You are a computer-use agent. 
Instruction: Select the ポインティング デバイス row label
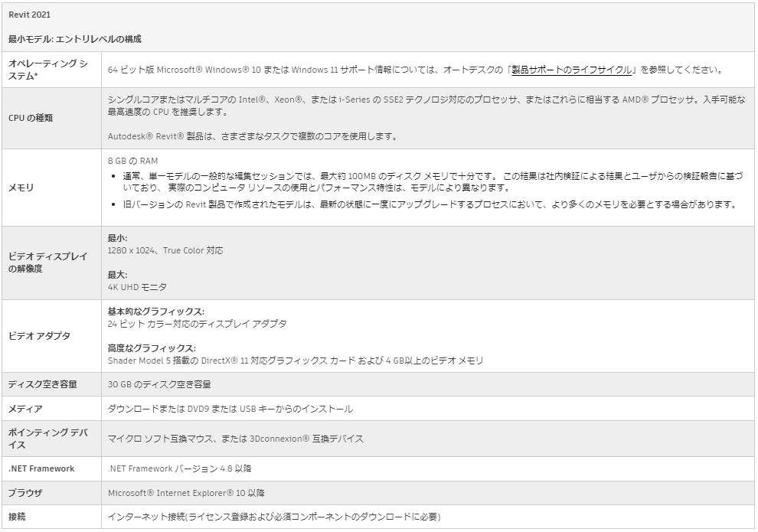(x=48, y=439)
